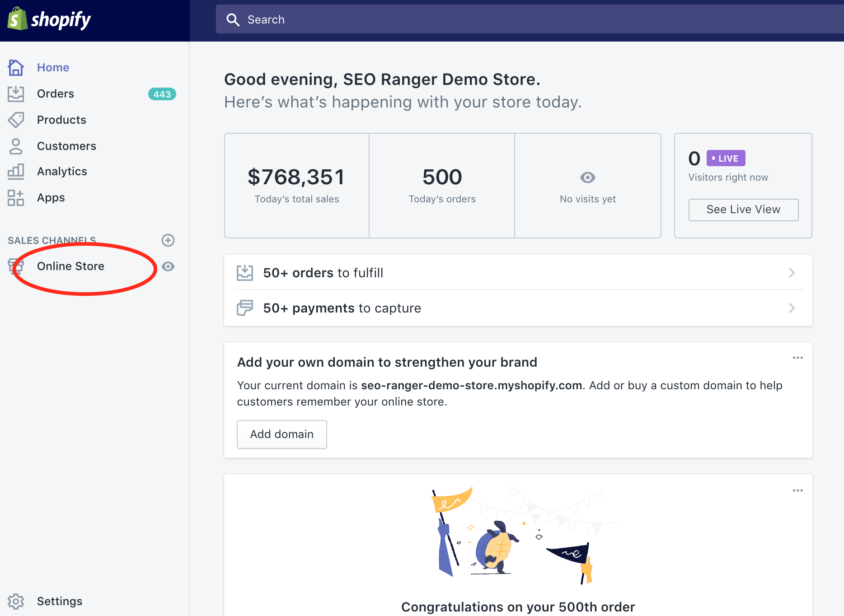The width and height of the screenshot is (844, 616).
Task: Click the Shopify logo
Action: point(49,19)
